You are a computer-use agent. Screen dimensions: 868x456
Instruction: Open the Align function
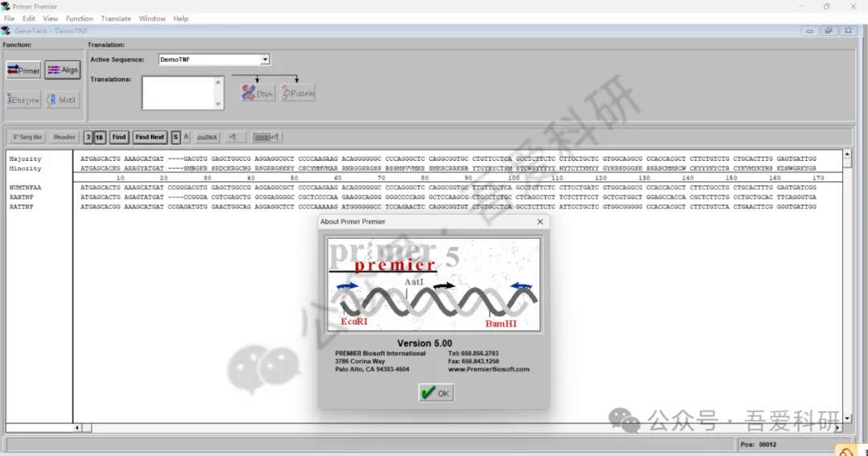[63, 70]
